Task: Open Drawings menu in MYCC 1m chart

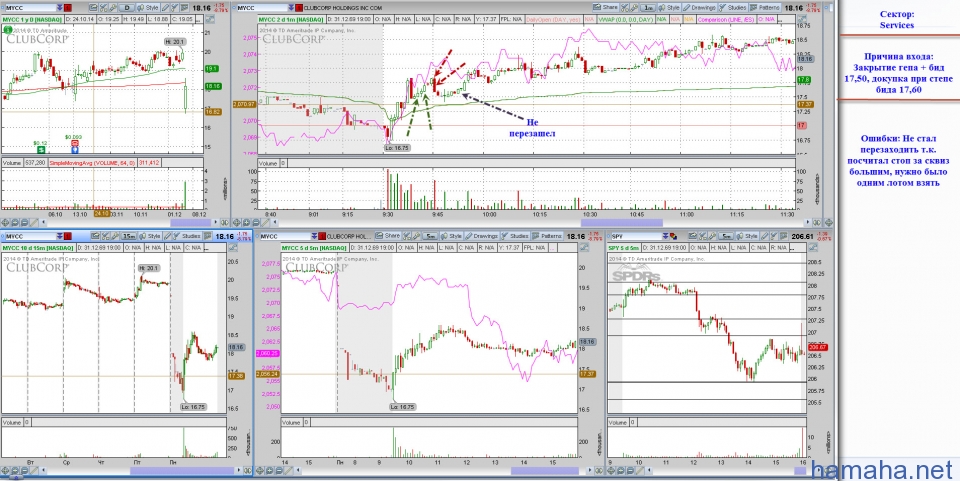Action: click(699, 7)
